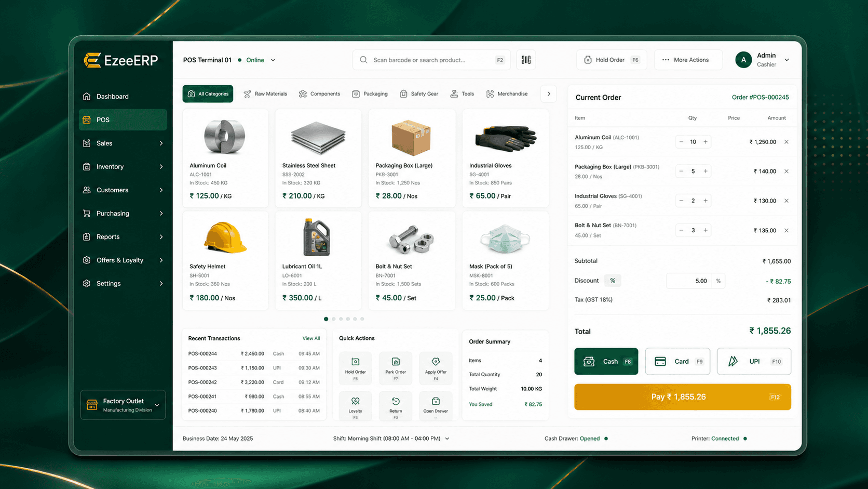Trigger the Open Drawer quick action
This screenshot has width=868, height=489.
point(436,406)
